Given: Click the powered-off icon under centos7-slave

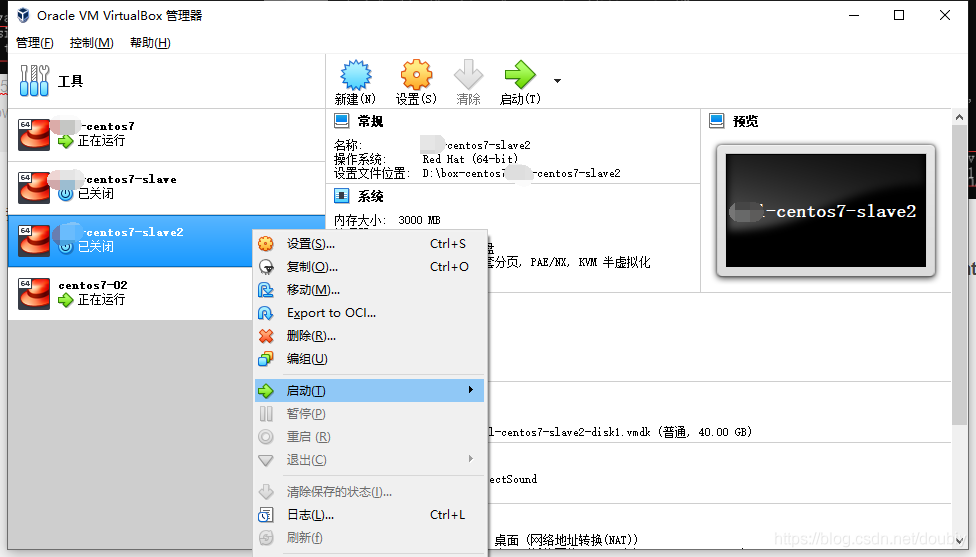Looking at the screenshot, I should [x=65, y=194].
